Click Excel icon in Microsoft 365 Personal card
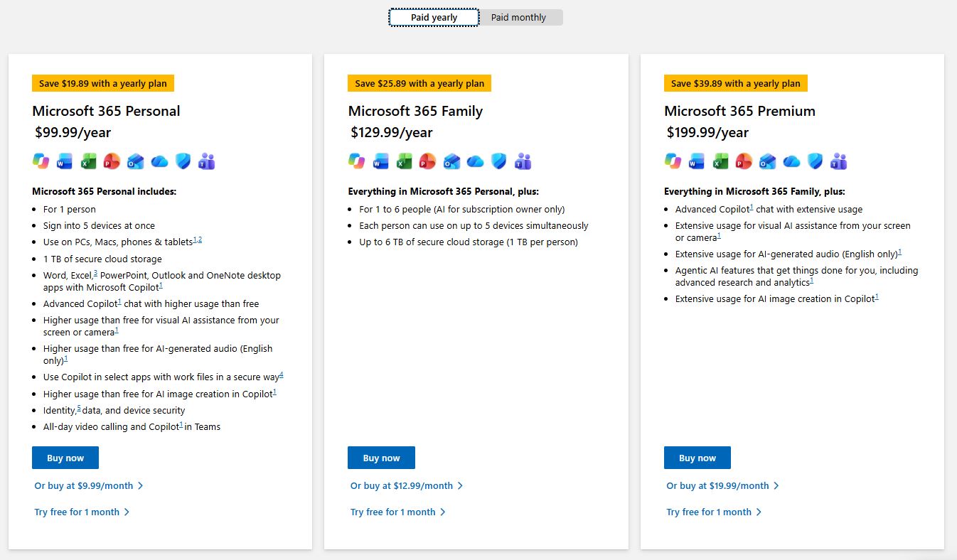This screenshot has width=957, height=560. (x=88, y=161)
